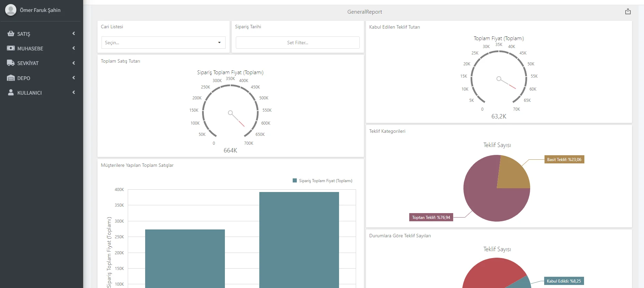Click the DEPO warehouse icon
This screenshot has width=644, height=288.
[11, 78]
